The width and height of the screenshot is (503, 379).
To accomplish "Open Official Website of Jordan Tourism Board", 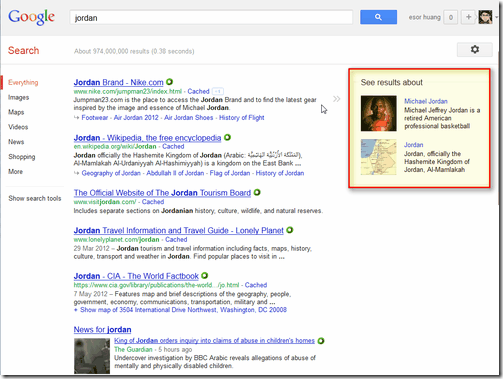I will (162, 193).
